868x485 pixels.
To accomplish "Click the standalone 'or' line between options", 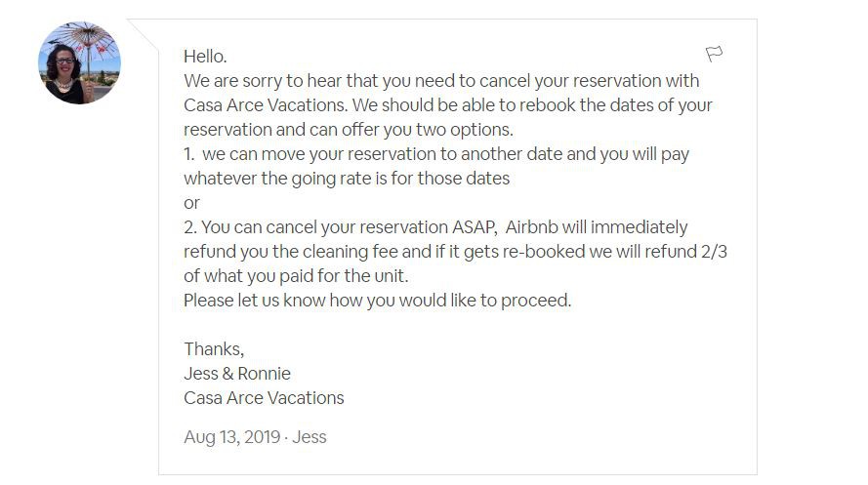I will [191, 203].
